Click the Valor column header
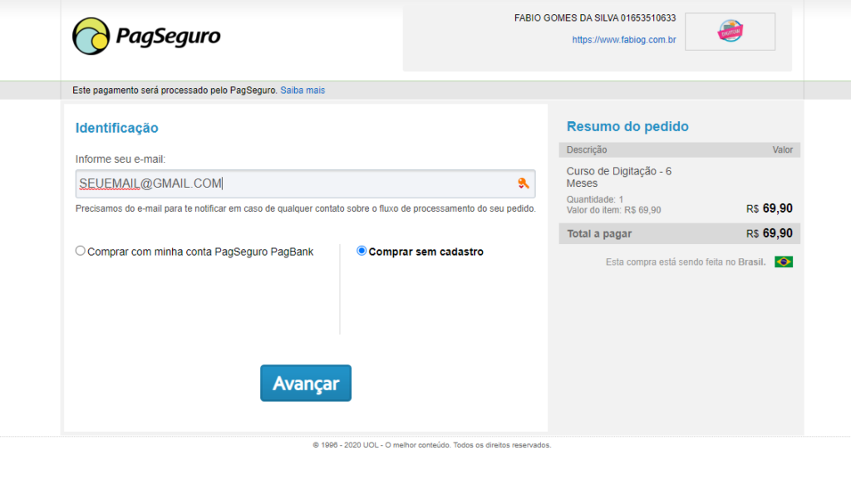Screen dimensions: 851x504 (x=782, y=150)
